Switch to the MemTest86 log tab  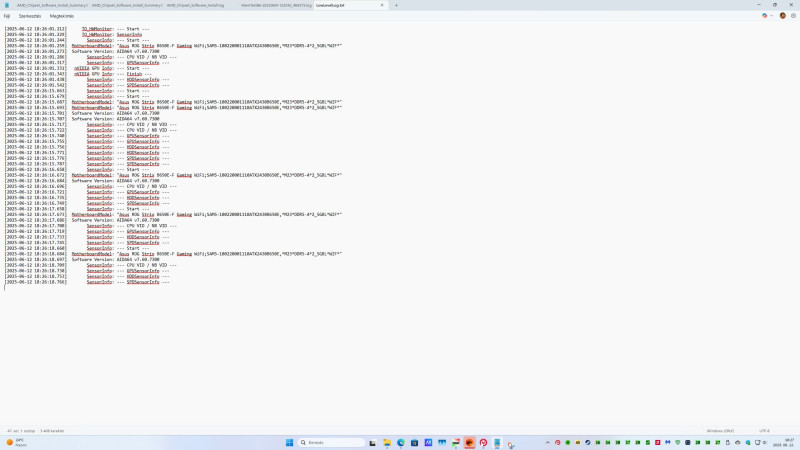tap(276, 5)
